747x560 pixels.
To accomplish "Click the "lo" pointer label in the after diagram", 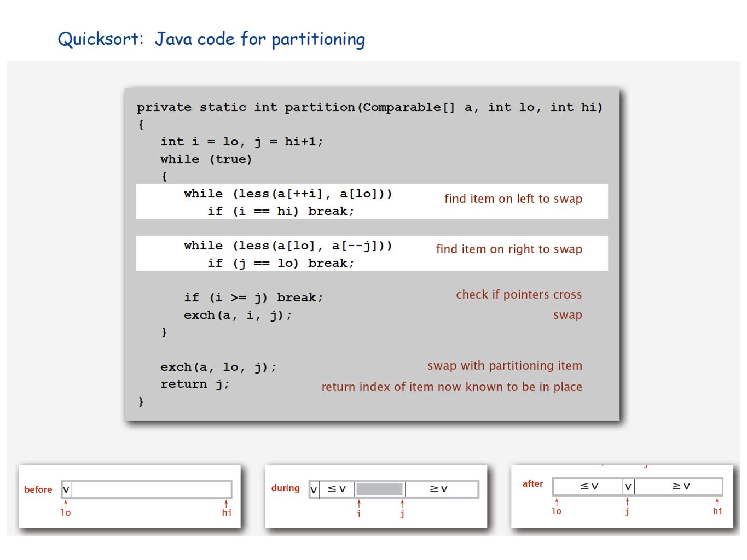I will click(557, 511).
